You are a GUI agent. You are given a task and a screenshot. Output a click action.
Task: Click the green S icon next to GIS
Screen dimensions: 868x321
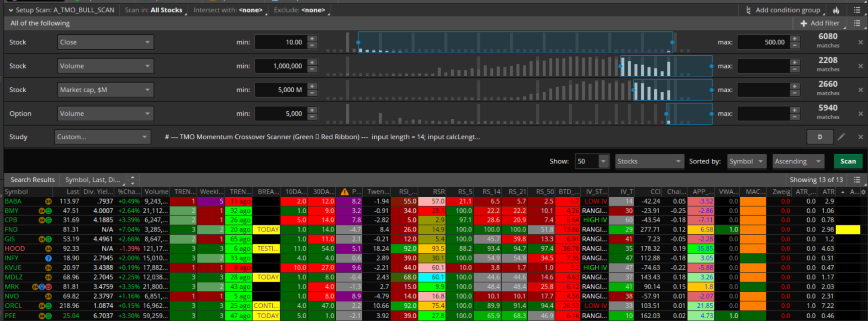tap(48, 239)
